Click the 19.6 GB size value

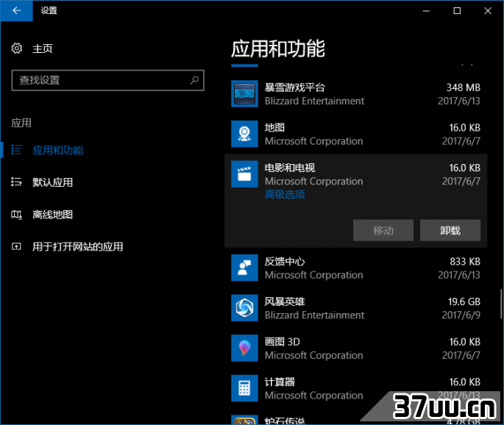[x=464, y=301]
